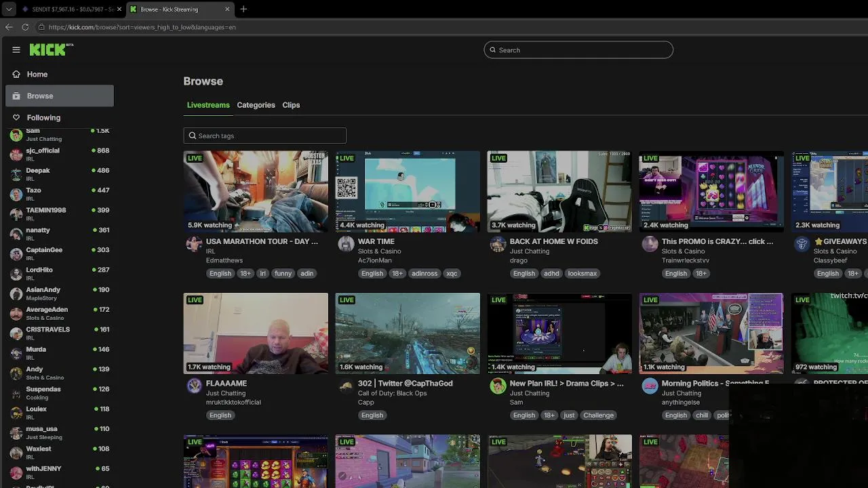Image resolution: width=868 pixels, height=488 pixels.
Task: Open New Plan IRL stream thumbnail
Action: (x=559, y=333)
